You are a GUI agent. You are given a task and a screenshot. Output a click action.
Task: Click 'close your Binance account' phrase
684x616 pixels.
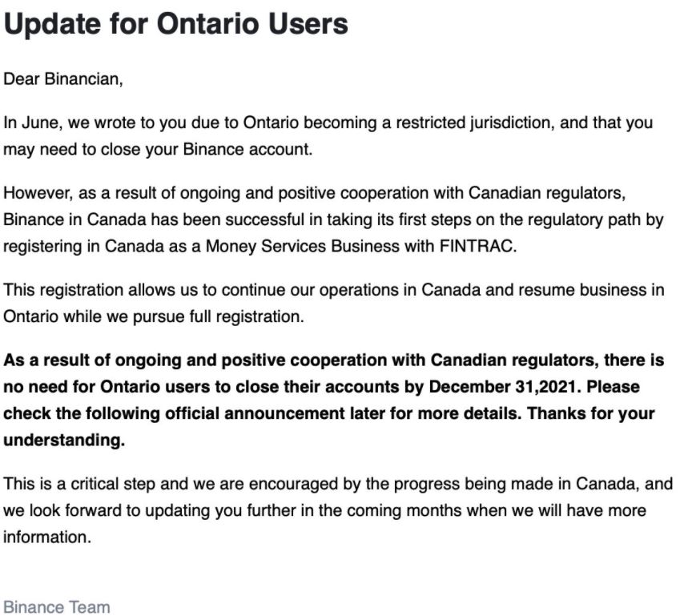[207, 150]
